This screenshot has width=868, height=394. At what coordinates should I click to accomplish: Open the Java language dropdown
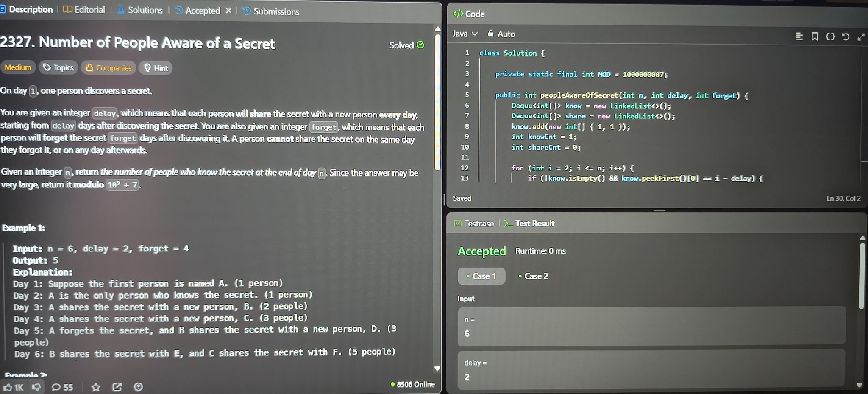coord(465,34)
